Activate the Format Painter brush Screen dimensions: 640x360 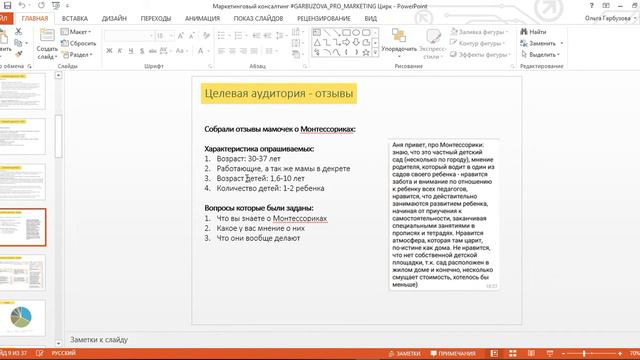click(18, 54)
